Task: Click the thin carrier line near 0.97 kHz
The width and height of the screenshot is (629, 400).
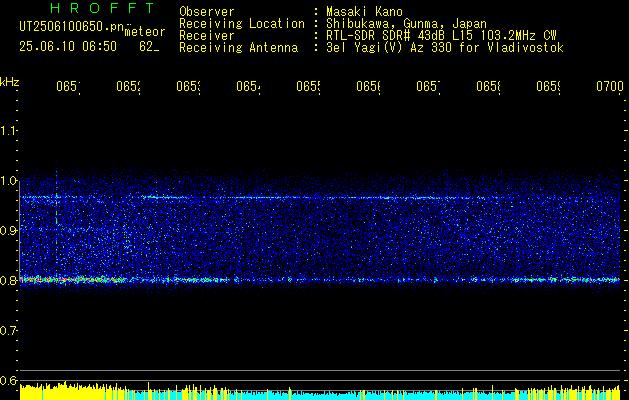Action: (319, 197)
